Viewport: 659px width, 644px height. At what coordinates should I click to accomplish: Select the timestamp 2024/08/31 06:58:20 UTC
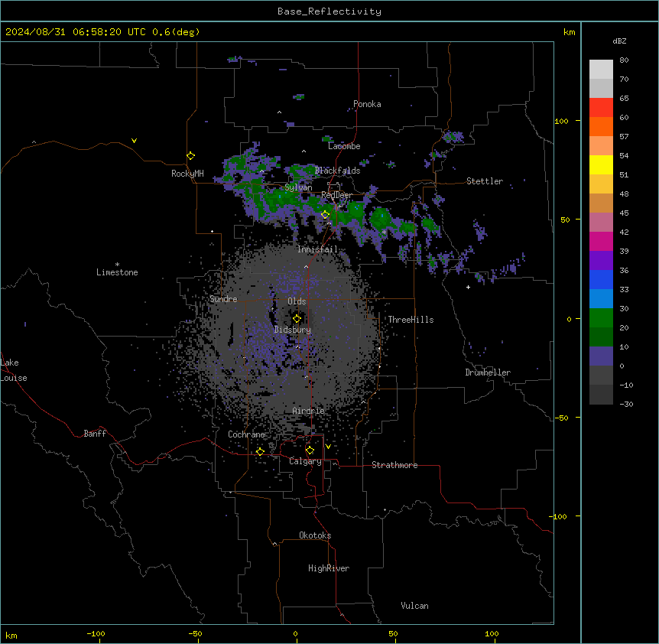(75, 32)
